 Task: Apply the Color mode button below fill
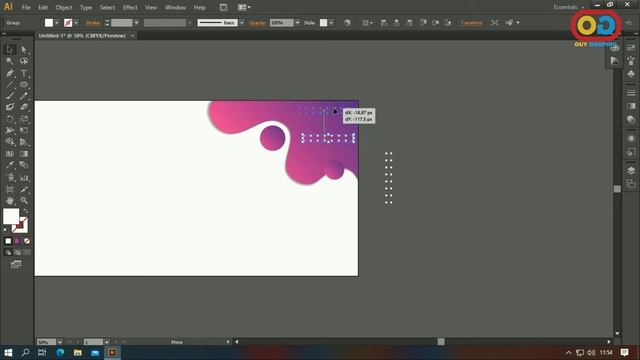tap(8, 241)
